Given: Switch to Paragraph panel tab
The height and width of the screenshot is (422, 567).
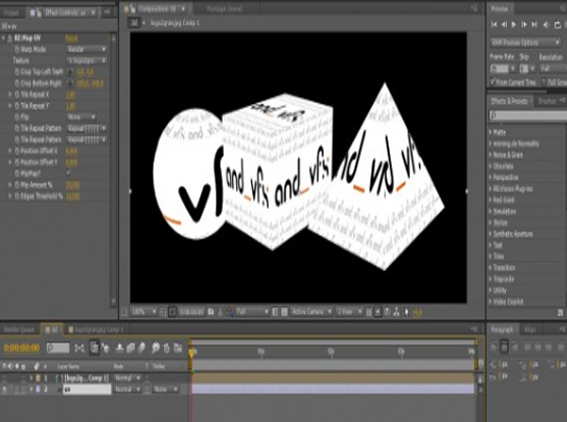Looking at the screenshot, I should [x=502, y=329].
